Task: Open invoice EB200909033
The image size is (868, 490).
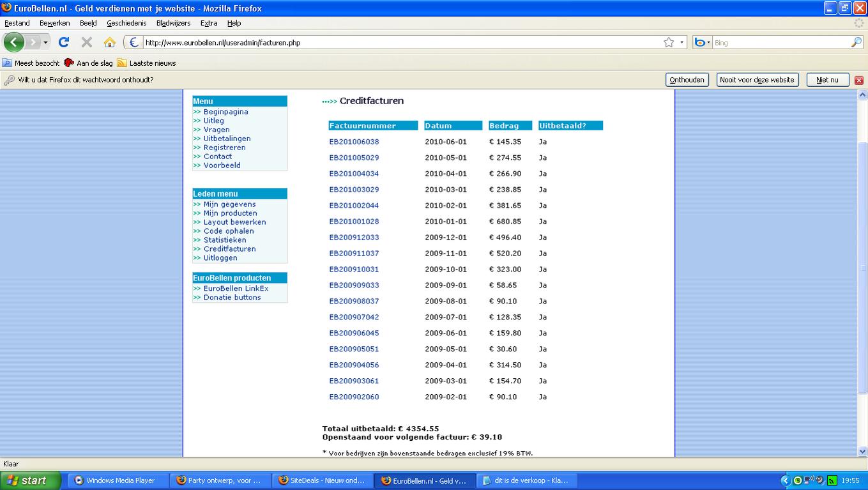Action: pyautogui.click(x=354, y=286)
